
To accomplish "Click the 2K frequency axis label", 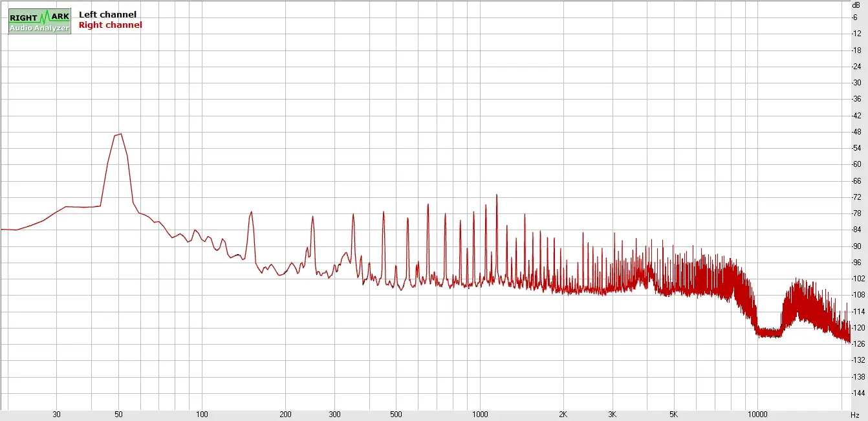I will (x=563, y=415).
